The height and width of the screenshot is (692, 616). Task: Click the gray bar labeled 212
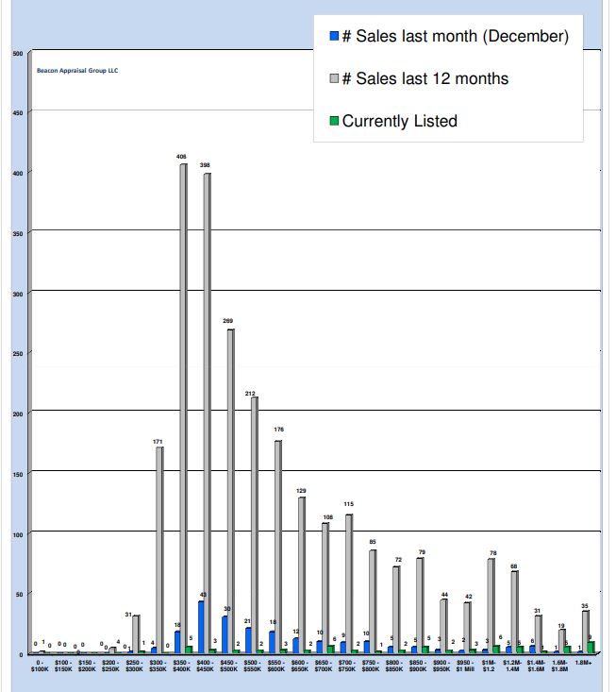tap(253, 524)
